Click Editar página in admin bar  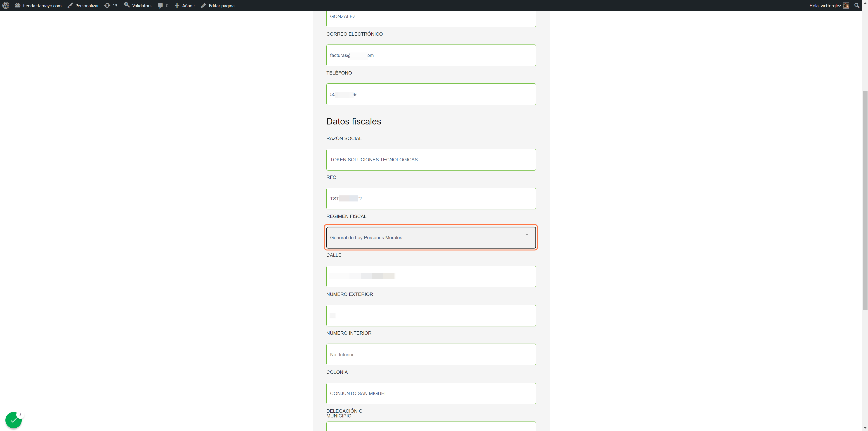pyautogui.click(x=218, y=5)
